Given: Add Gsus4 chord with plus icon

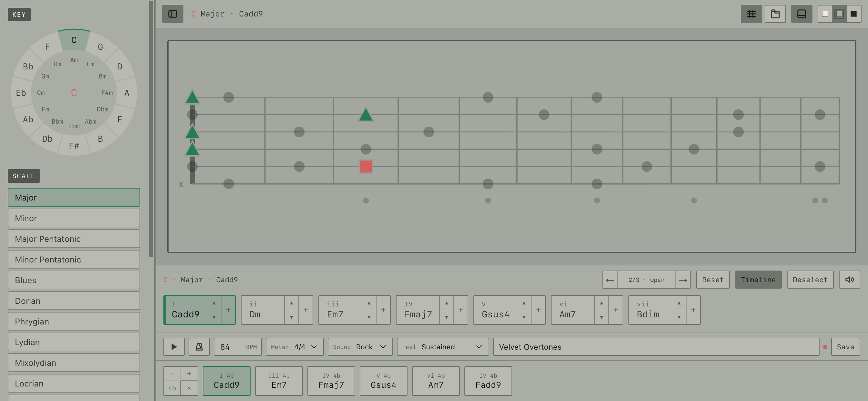Looking at the screenshot, I should coord(538,310).
